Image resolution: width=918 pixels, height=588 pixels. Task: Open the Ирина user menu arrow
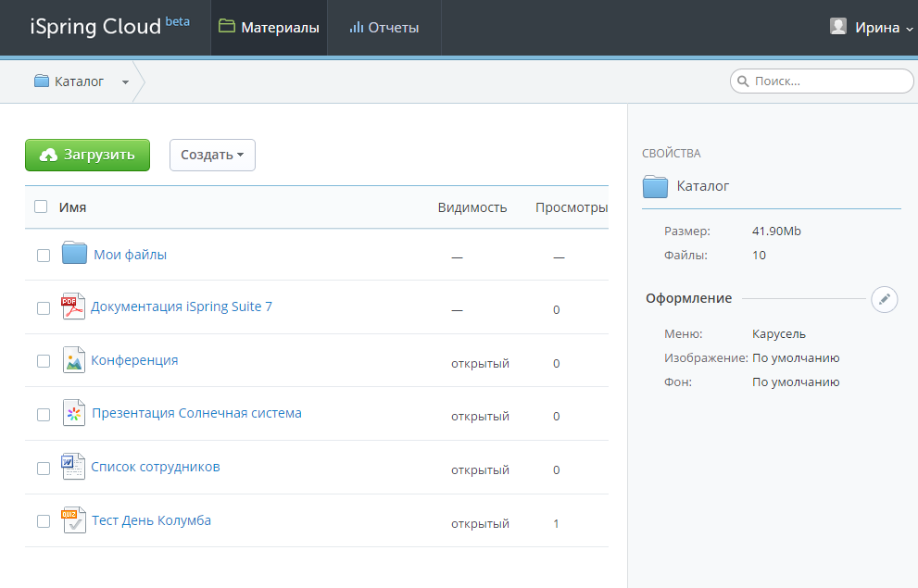(x=910, y=29)
